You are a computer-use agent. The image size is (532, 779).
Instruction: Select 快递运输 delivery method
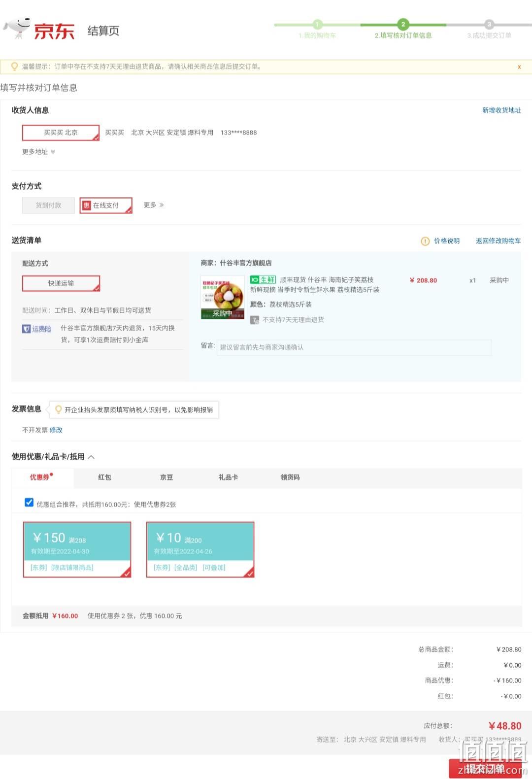pos(61,283)
